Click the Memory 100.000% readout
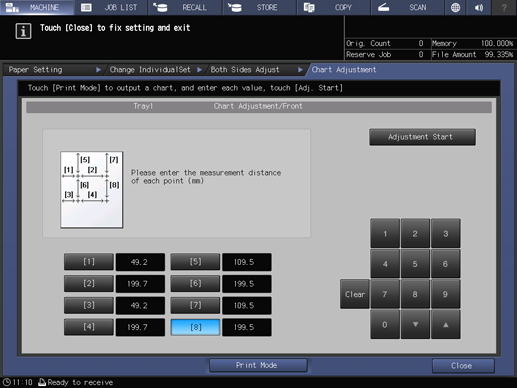 [x=473, y=43]
